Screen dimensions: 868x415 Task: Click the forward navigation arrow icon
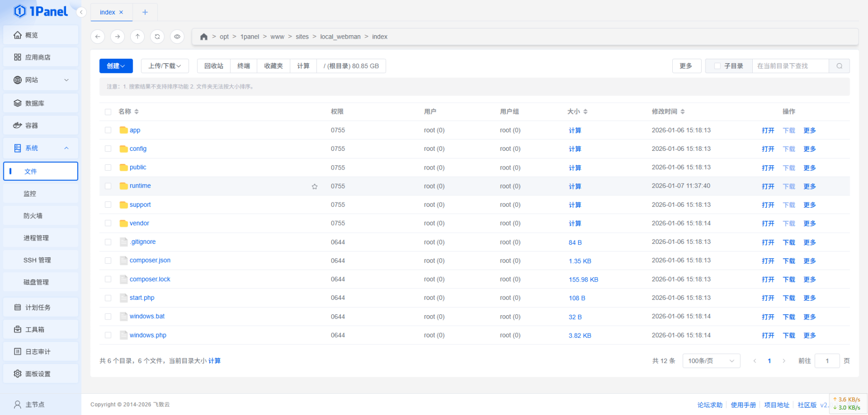(118, 37)
